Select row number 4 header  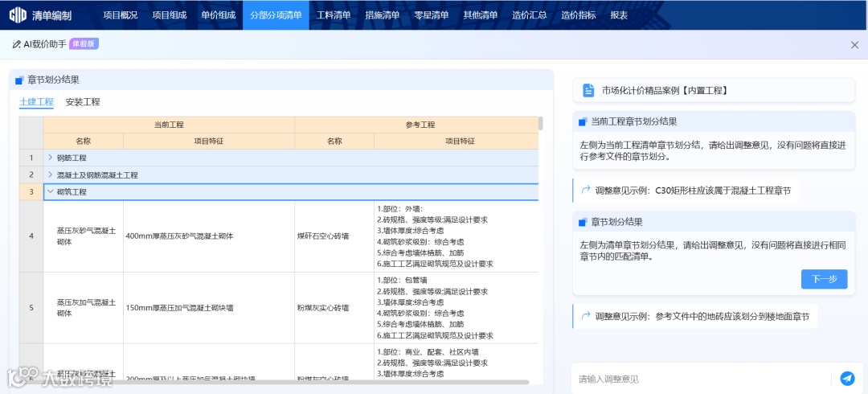click(31, 236)
